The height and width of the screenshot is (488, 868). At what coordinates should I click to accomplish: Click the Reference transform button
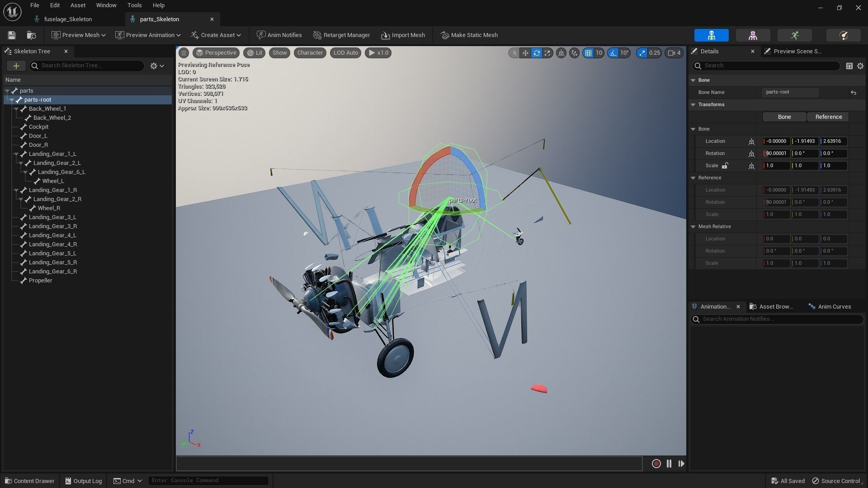pyautogui.click(x=828, y=117)
